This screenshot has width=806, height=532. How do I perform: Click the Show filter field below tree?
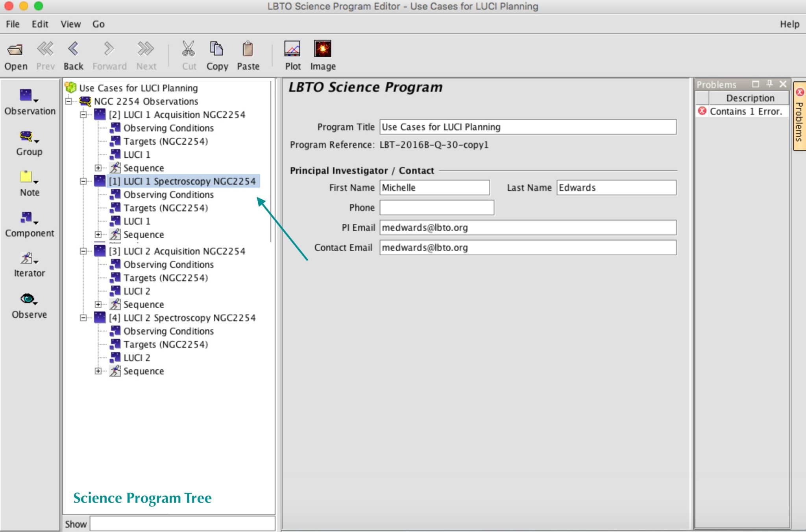182,524
